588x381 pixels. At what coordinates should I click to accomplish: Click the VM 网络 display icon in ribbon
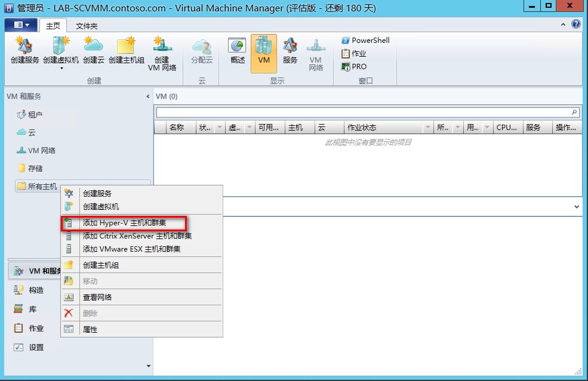click(x=316, y=54)
